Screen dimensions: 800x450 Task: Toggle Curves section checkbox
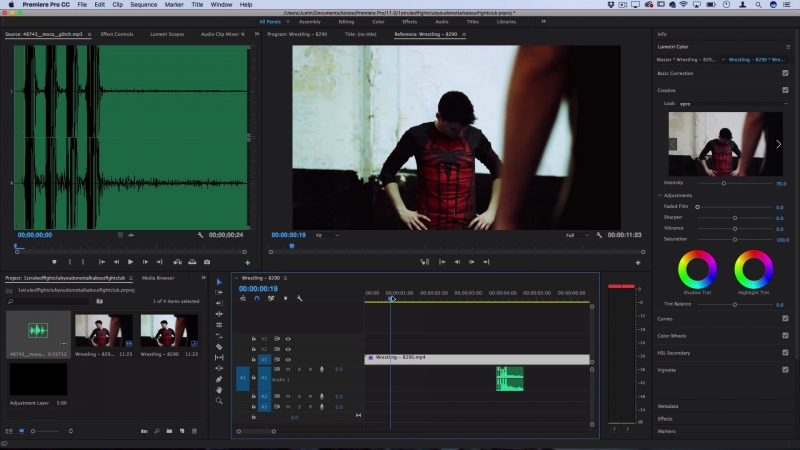pyautogui.click(x=785, y=318)
